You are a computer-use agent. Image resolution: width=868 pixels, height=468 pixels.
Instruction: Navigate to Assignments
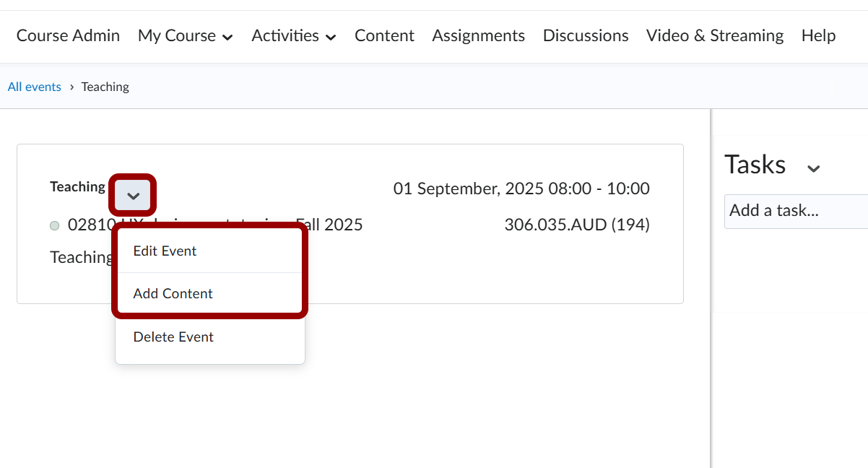478,35
